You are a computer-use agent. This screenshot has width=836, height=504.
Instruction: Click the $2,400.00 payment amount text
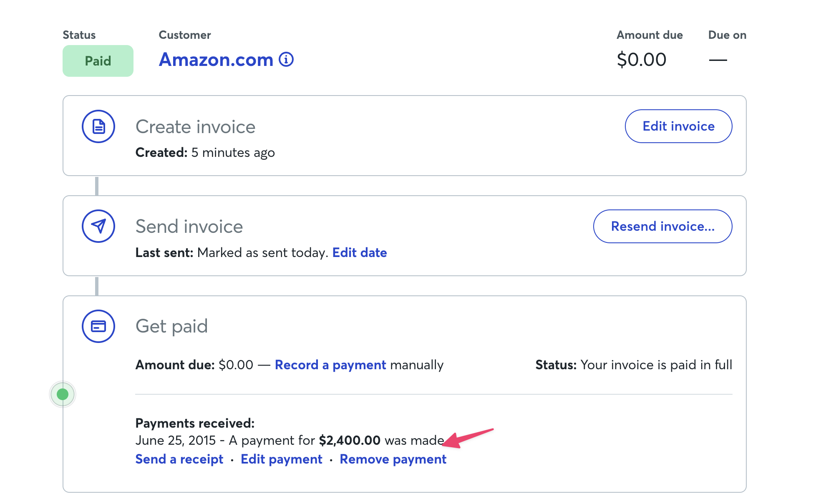click(350, 440)
